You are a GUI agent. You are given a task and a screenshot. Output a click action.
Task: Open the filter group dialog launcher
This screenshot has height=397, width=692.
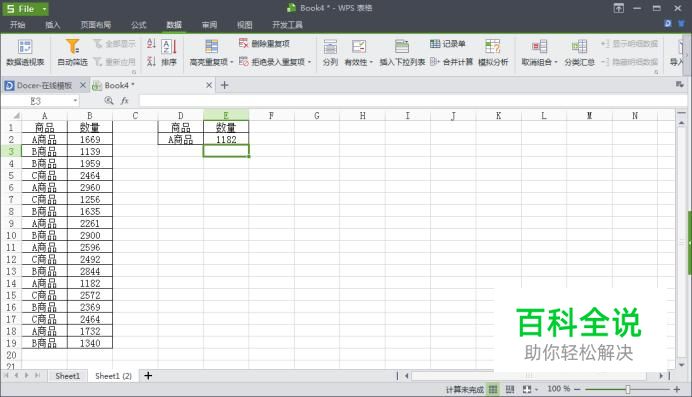[x=134, y=71]
